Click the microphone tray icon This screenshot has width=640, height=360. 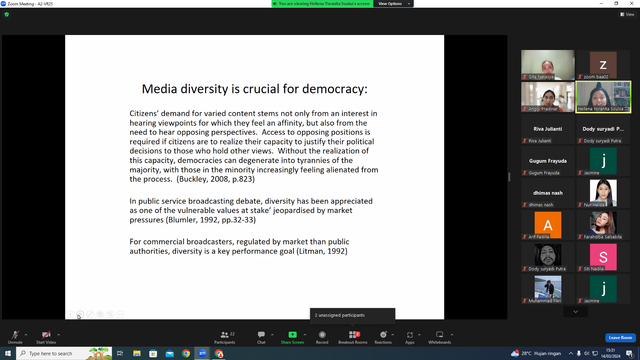(579, 353)
